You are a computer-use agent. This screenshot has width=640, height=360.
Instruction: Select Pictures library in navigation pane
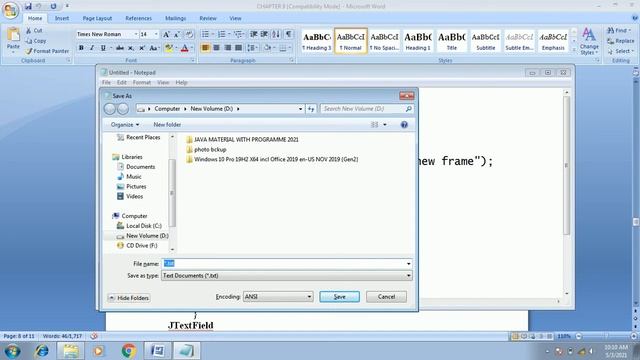(132, 187)
